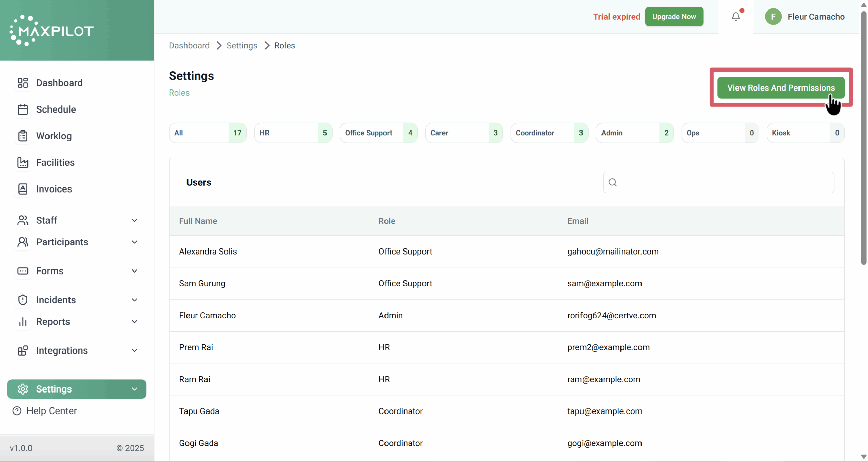Click the Schedule calendar icon
The height and width of the screenshot is (462, 868).
[23, 109]
